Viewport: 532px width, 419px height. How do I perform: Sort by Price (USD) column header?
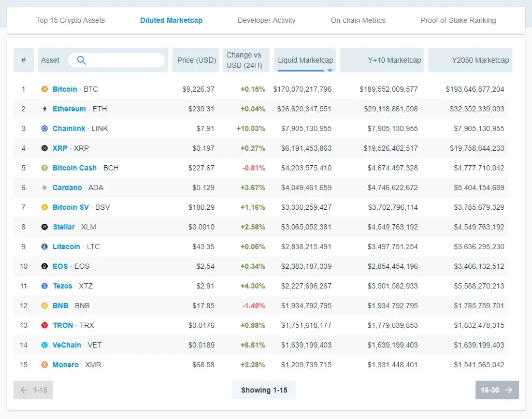tap(196, 60)
